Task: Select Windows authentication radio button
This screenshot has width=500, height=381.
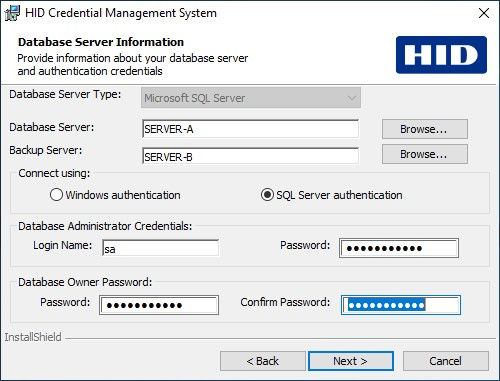Action: click(x=56, y=195)
